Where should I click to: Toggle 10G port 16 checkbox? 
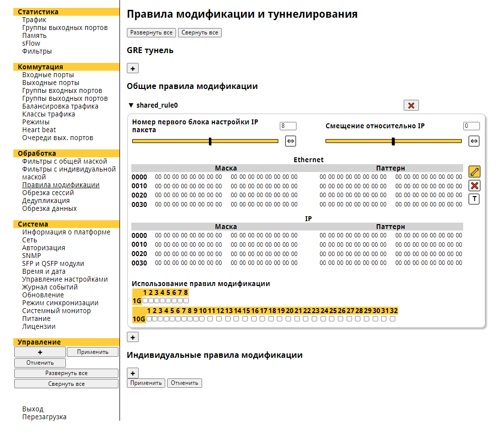coord(254,318)
